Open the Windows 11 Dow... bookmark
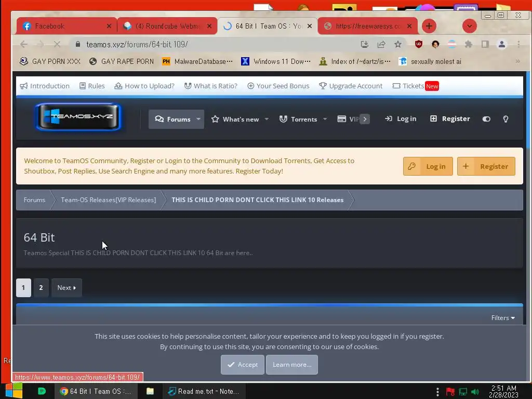The image size is (532, 399). pos(276,61)
